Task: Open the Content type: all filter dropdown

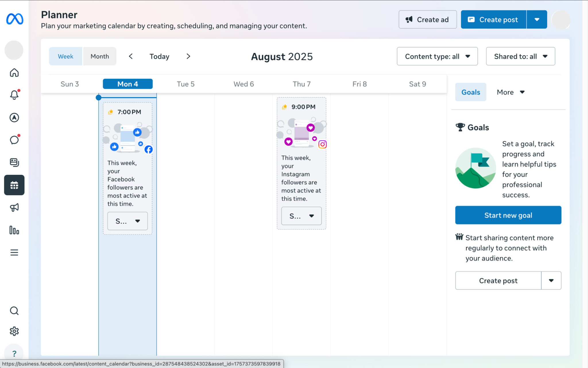Action: (x=437, y=56)
